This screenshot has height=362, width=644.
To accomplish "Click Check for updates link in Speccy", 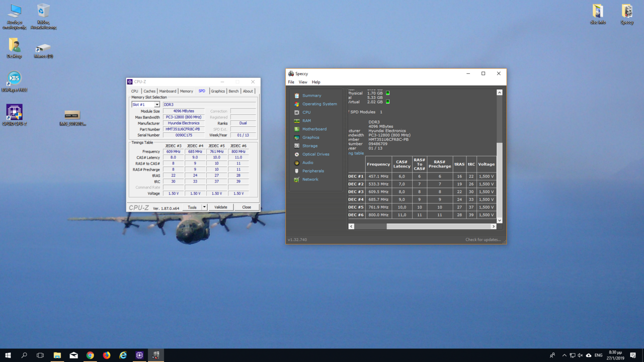I will (x=483, y=240).
